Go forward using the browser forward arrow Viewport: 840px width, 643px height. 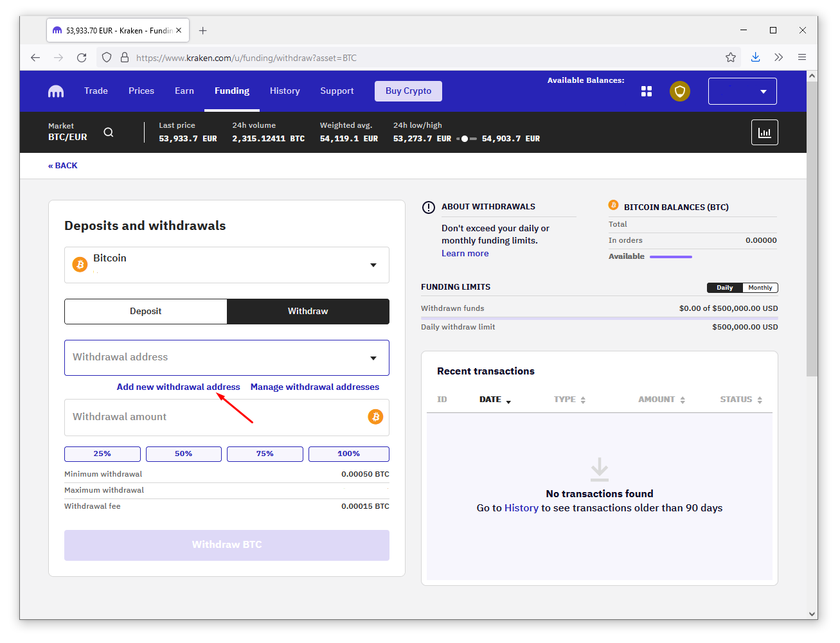click(x=58, y=58)
